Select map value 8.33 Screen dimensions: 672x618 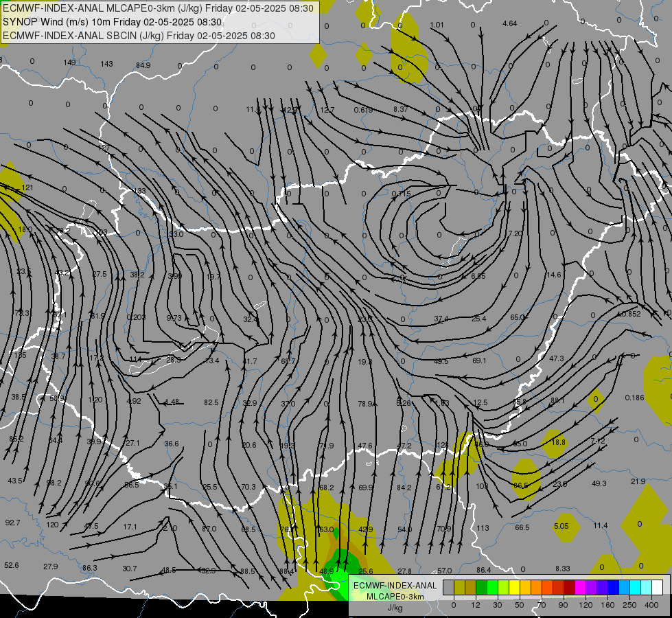pyautogui.click(x=563, y=569)
